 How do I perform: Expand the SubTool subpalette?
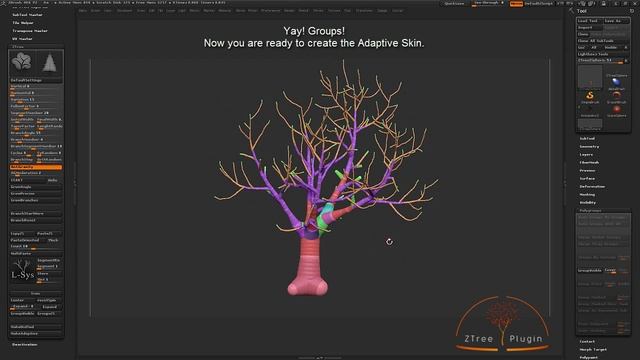587,138
